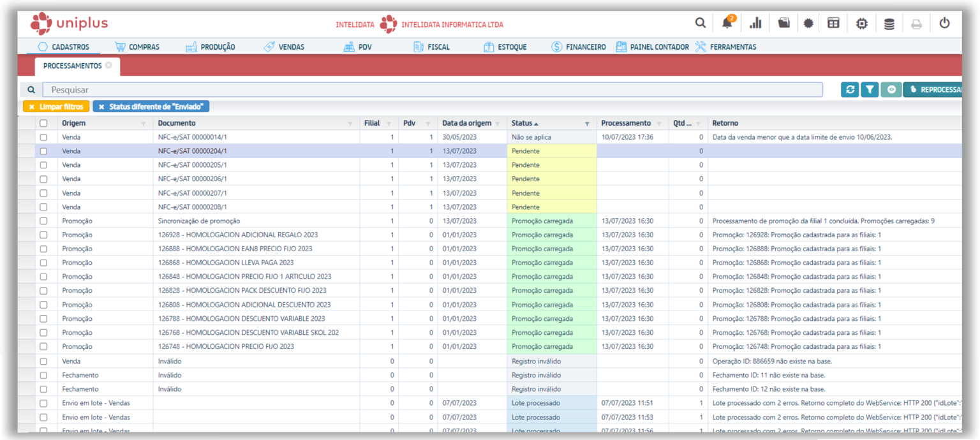980x440 pixels.
Task: Toggle the eye visibility button
Action: tap(891, 90)
